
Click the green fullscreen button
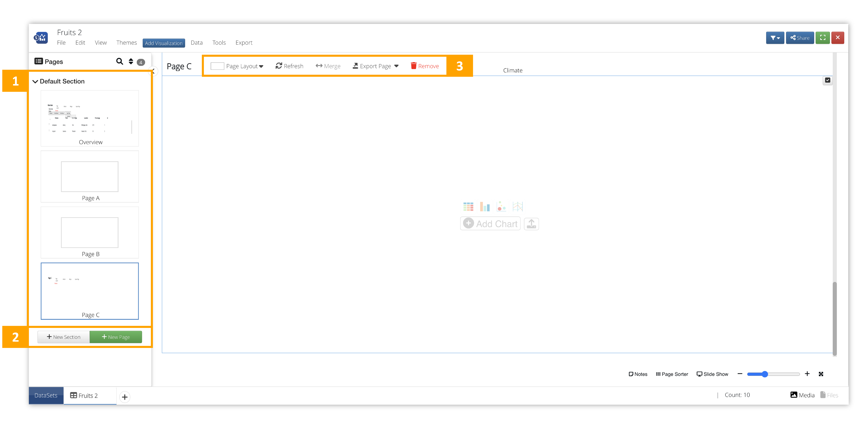(x=823, y=38)
